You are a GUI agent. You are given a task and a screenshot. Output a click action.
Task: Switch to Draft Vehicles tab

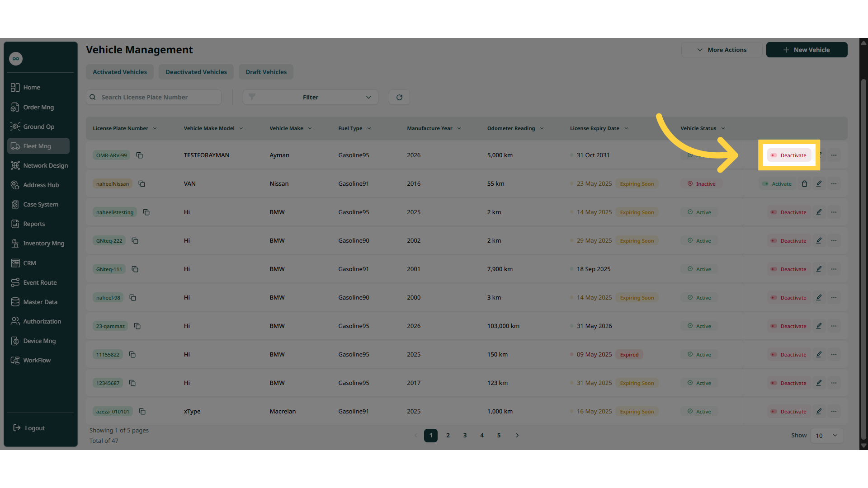pyautogui.click(x=266, y=72)
